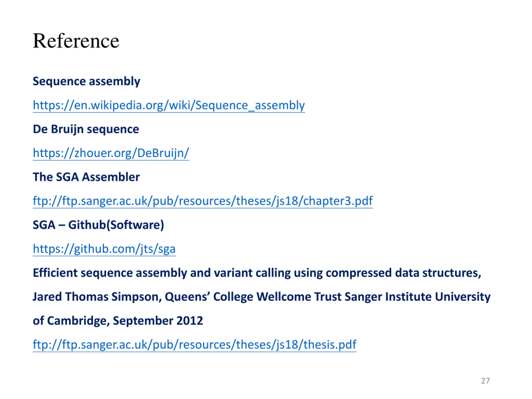Click the text September 2012
This screenshot has width=532, height=399.
pyautogui.click(x=158, y=321)
